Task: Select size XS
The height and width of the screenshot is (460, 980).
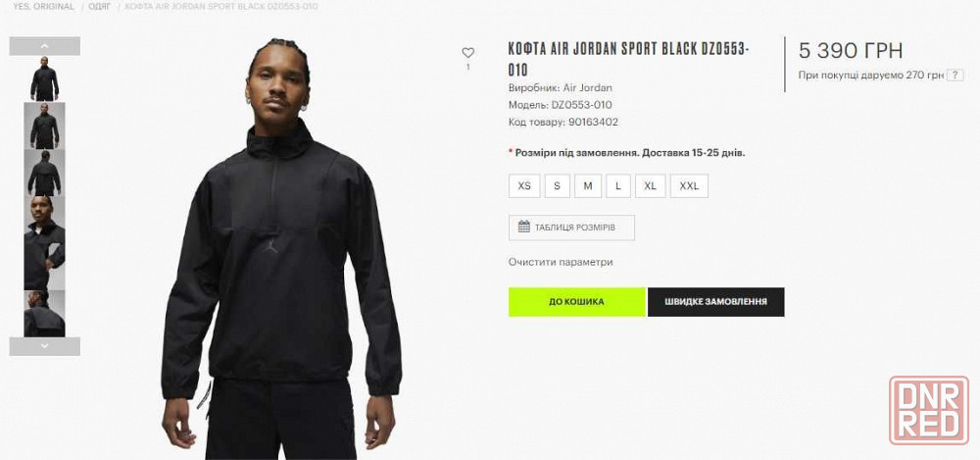Action: (x=524, y=186)
